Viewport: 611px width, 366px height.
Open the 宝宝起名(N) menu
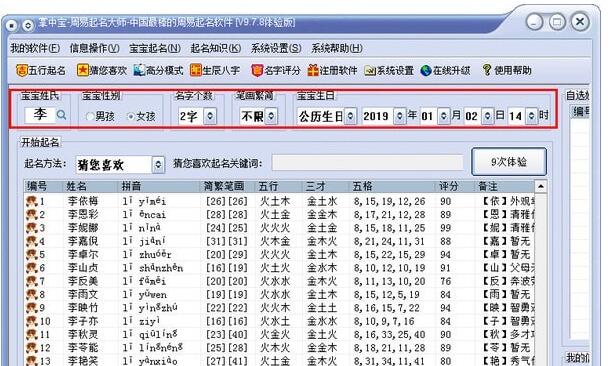pyautogui.click(x=155, y=48)
